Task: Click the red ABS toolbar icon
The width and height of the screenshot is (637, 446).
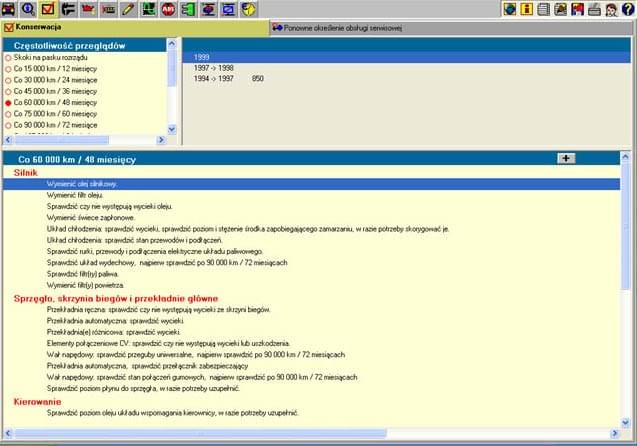Action: 168,9
